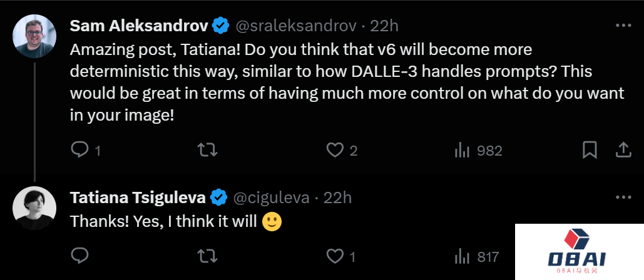The height and width of the screenshot is (280, 644).
Task: Click the Tatiana Tsiguleva display name
Action: pos(138,197)
